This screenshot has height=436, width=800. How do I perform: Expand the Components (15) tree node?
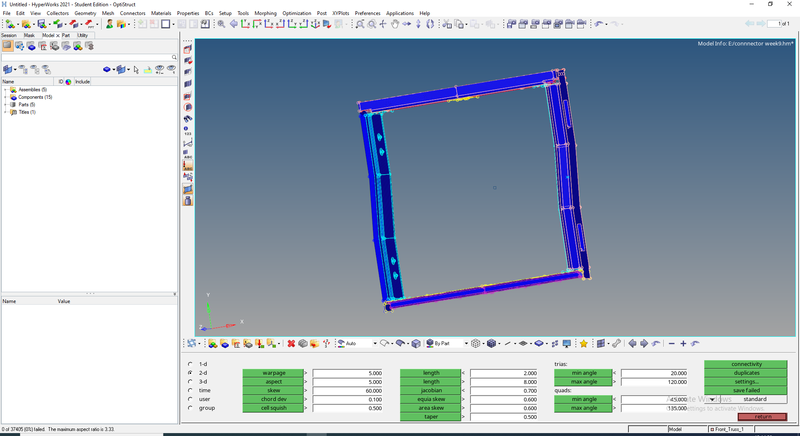point(6,97)
